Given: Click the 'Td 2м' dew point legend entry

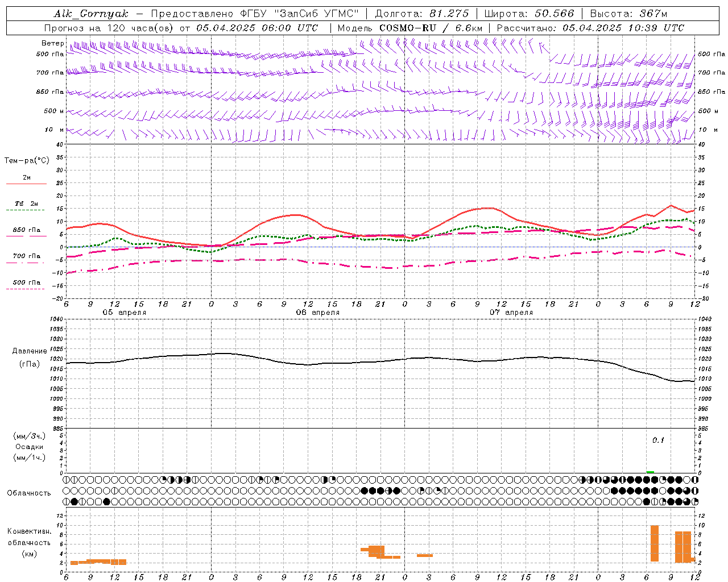Looking at the screenshot, I should (x=27, y=203).
